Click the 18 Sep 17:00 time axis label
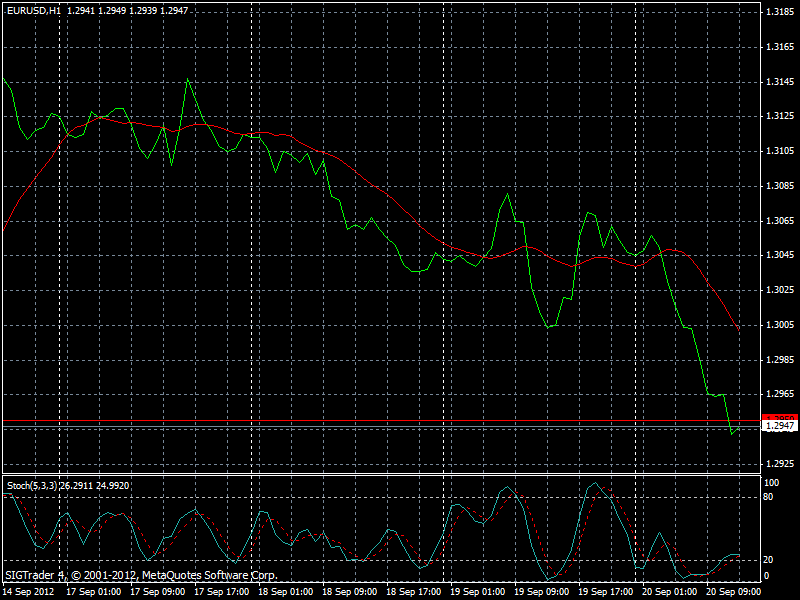 pos(414,592)
